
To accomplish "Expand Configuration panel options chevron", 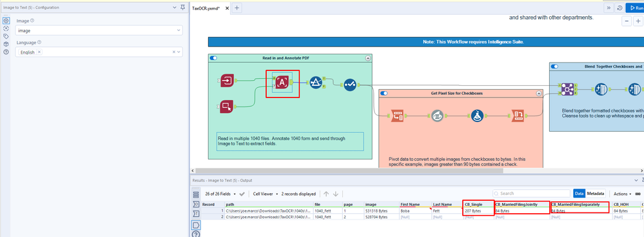I will (x=175, y=7).
